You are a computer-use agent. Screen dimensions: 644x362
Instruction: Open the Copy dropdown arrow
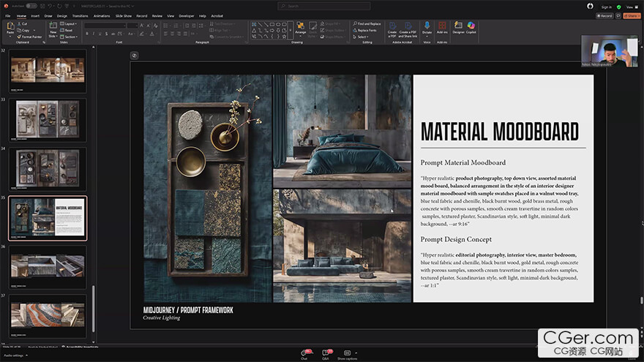(34, 31)
